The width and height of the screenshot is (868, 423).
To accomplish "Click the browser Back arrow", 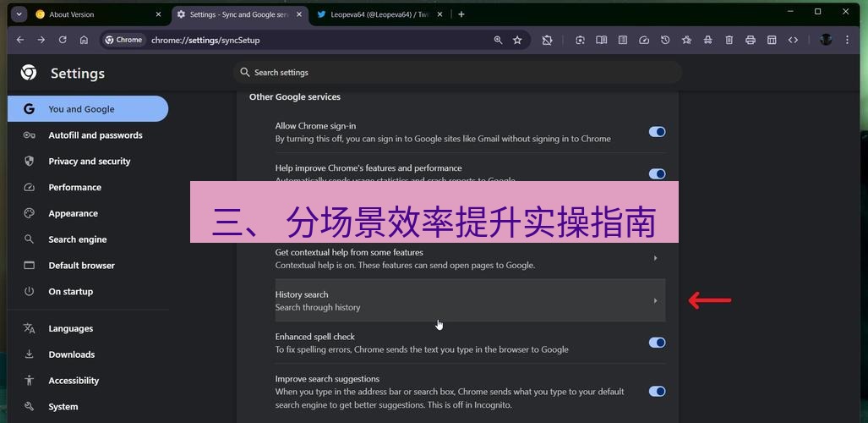I will 20,40.
